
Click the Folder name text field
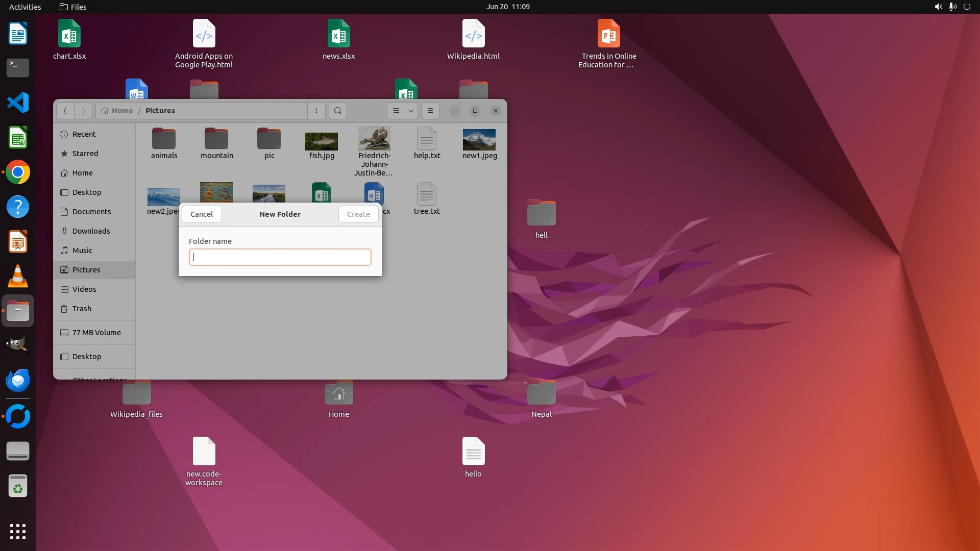tap(280, 257)
